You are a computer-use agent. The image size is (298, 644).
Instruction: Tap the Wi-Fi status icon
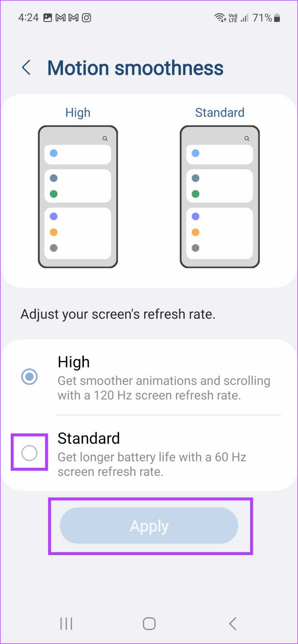point(220,18)
